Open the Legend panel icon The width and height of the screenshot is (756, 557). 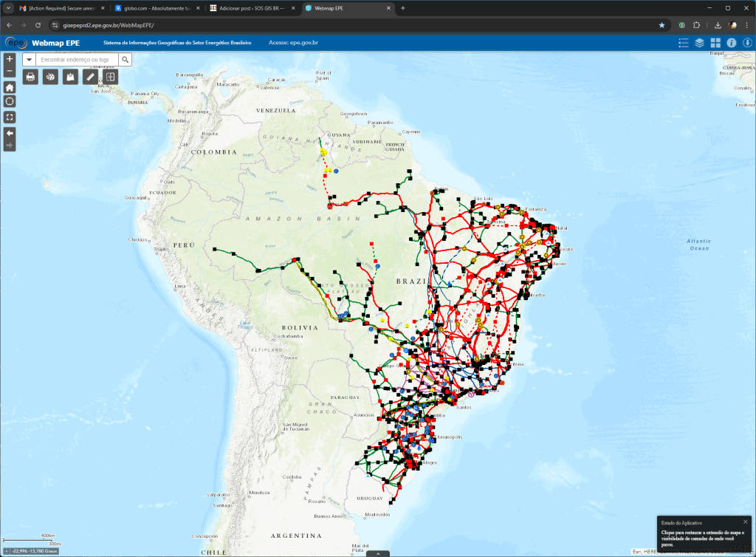pos(683,43)
